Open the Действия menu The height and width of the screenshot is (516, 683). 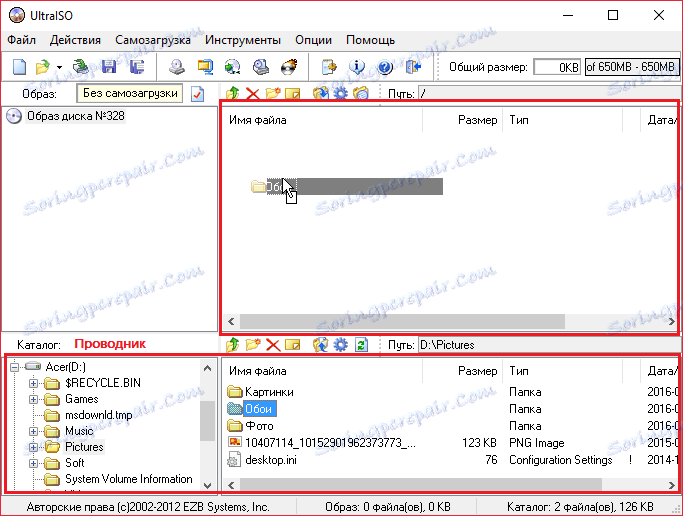click(x=75, y=40)
